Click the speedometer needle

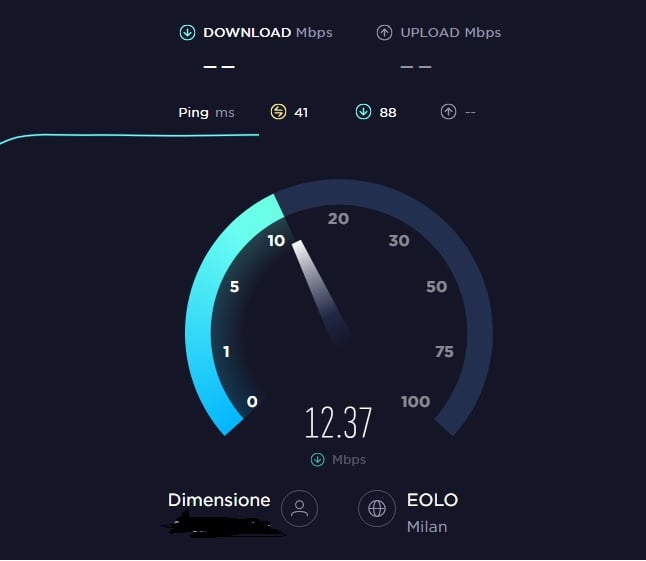pos(320,290)
